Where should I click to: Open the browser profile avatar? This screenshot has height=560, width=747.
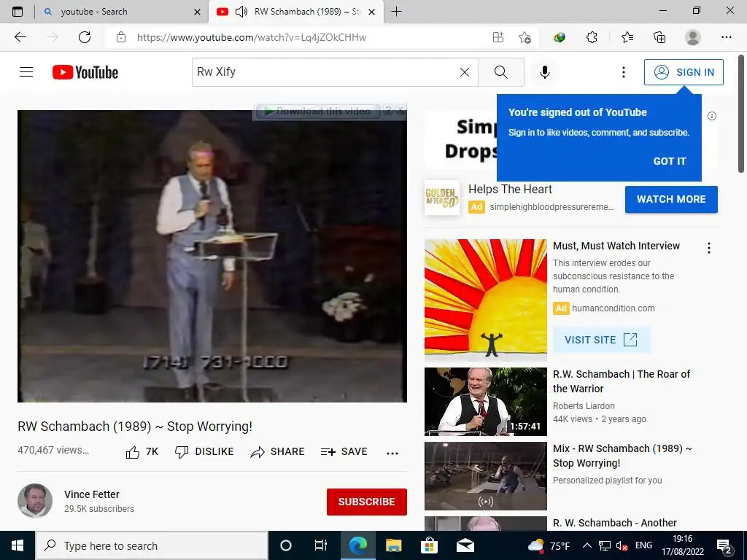[693, 37]
